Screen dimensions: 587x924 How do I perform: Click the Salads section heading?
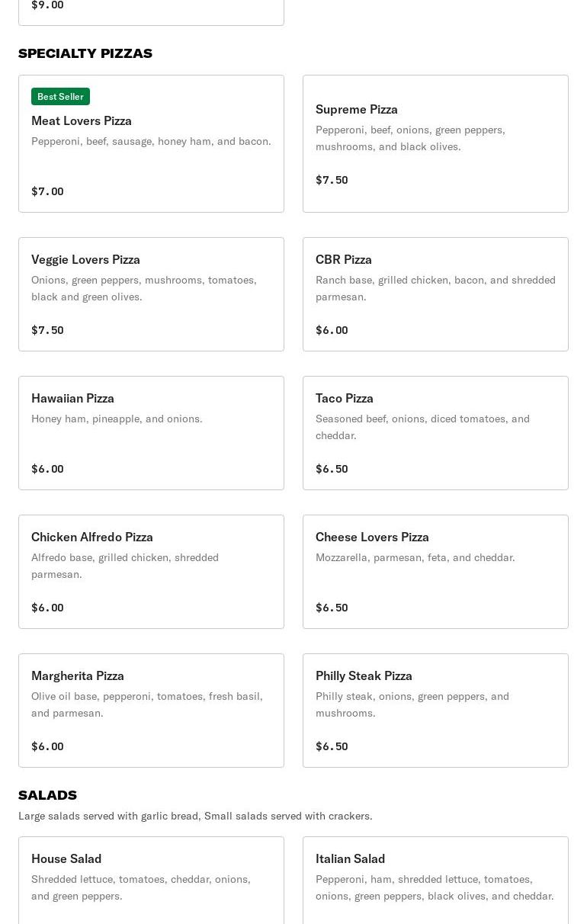(x=47, y=795)
